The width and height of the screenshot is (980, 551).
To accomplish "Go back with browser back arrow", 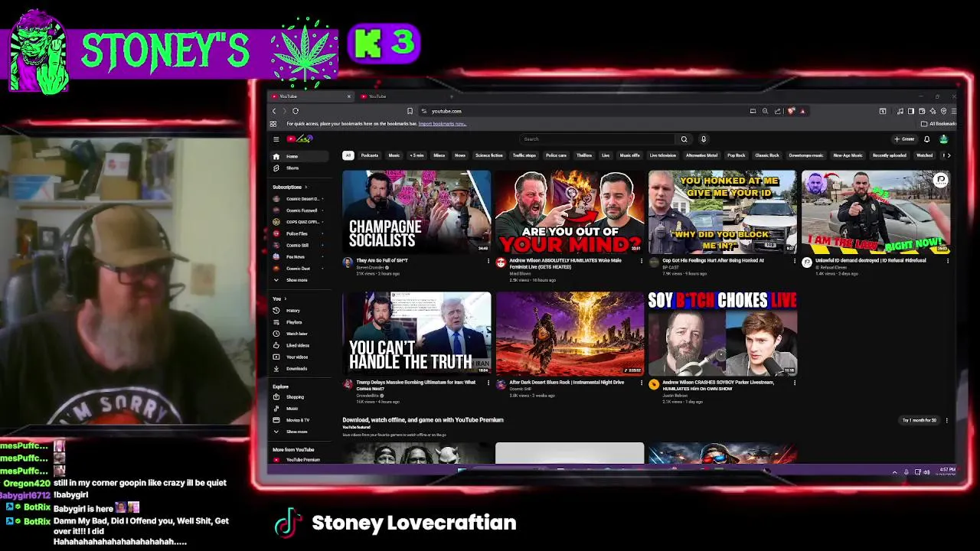I will [274, 111].
